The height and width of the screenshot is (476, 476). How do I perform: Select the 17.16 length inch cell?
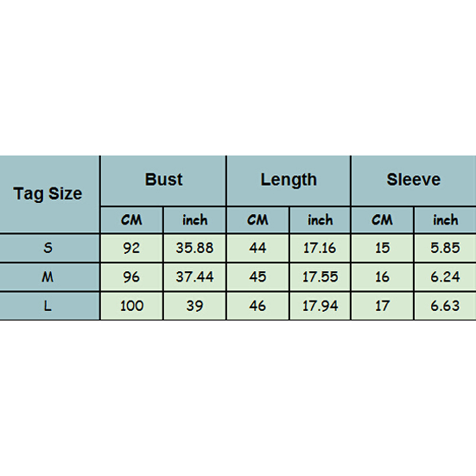pos(320,248)
